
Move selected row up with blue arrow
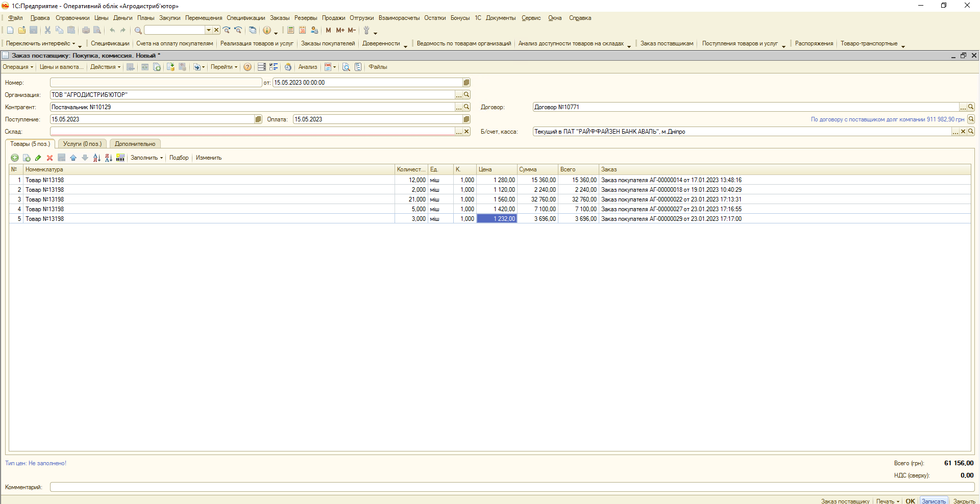73,158
